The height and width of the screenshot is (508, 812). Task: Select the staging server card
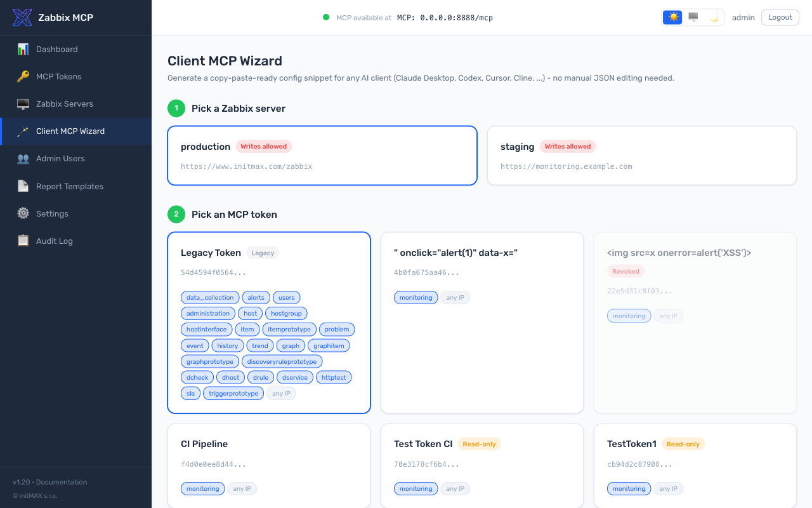click(x=642, y=156)
